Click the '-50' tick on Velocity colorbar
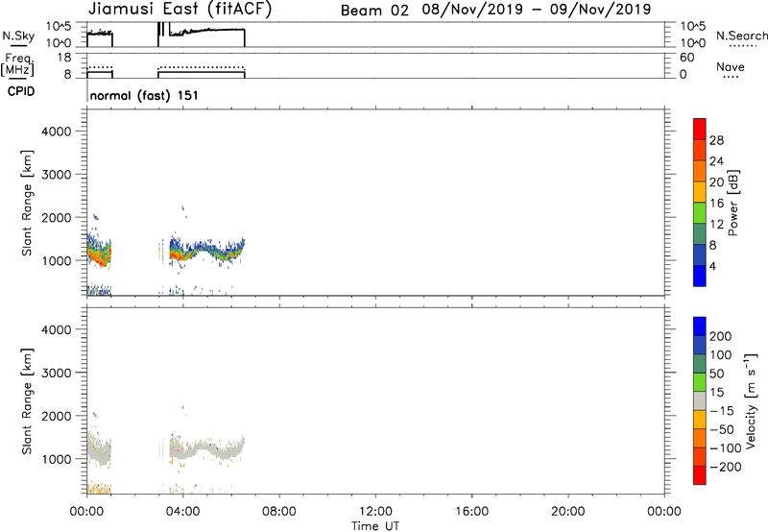Viewport: 768px width, 532px height. tap(722, 429)
